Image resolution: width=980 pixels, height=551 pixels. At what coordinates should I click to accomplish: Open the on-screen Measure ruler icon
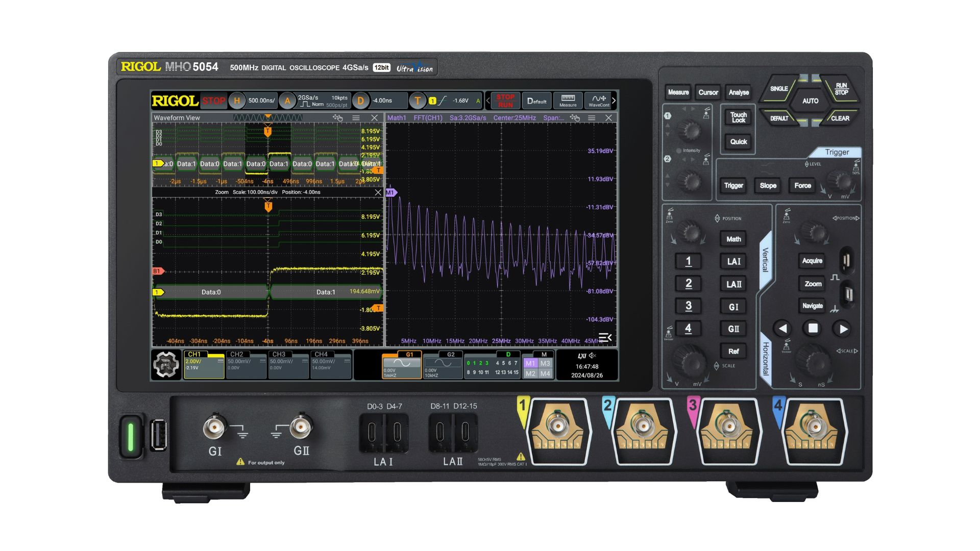pyautogui.click(x=568, y=101)
